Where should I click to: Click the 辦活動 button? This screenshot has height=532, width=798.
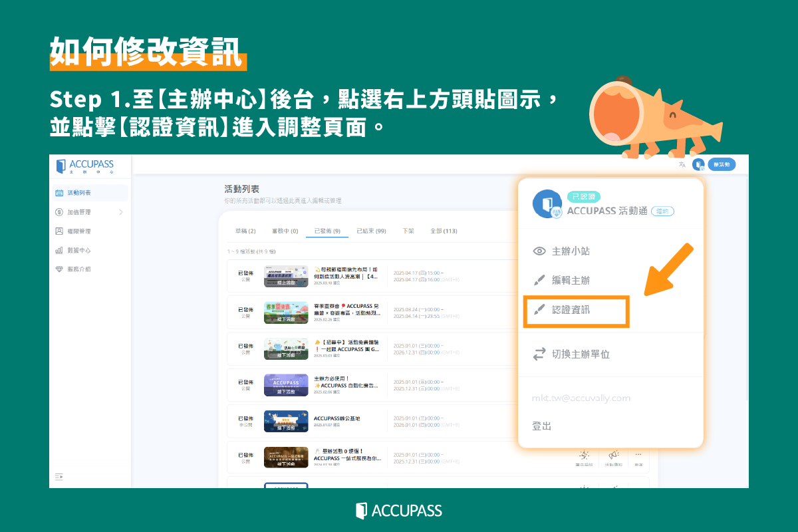pos(722,165)
